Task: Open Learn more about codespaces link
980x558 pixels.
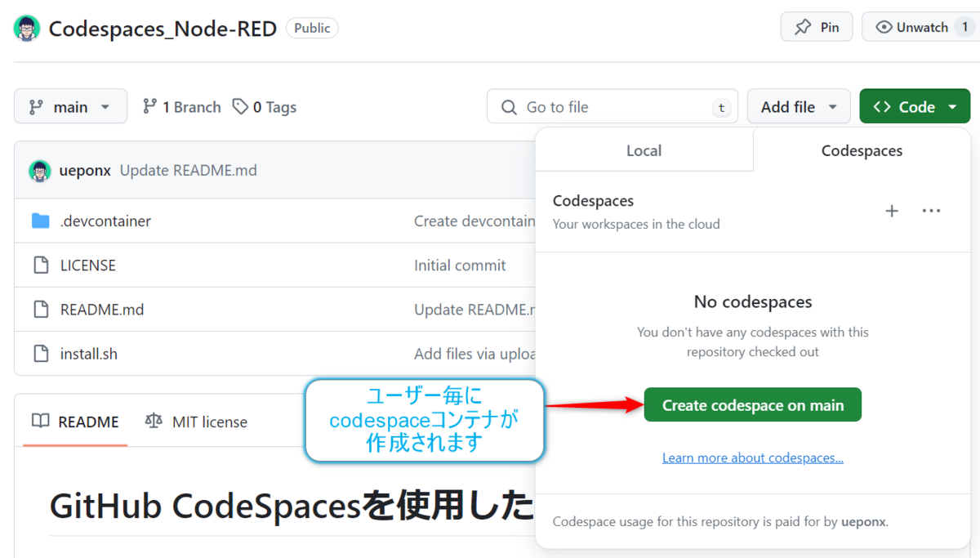Action: tap(752, 458)
